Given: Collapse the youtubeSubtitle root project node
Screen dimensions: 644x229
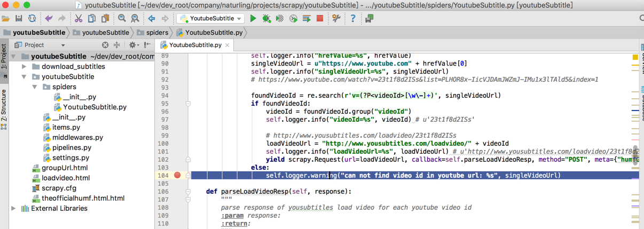Looking at the screenshot, I should point(14,57).
